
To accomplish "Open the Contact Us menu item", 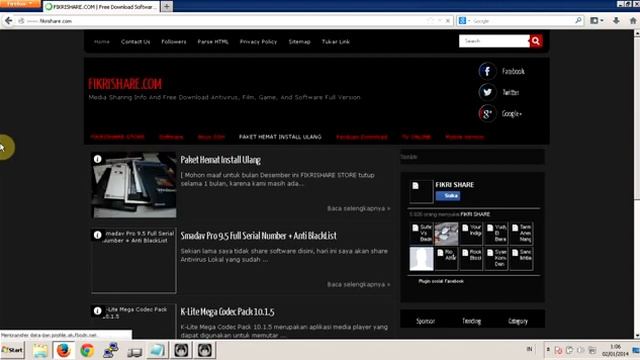I will click(136, 42).
